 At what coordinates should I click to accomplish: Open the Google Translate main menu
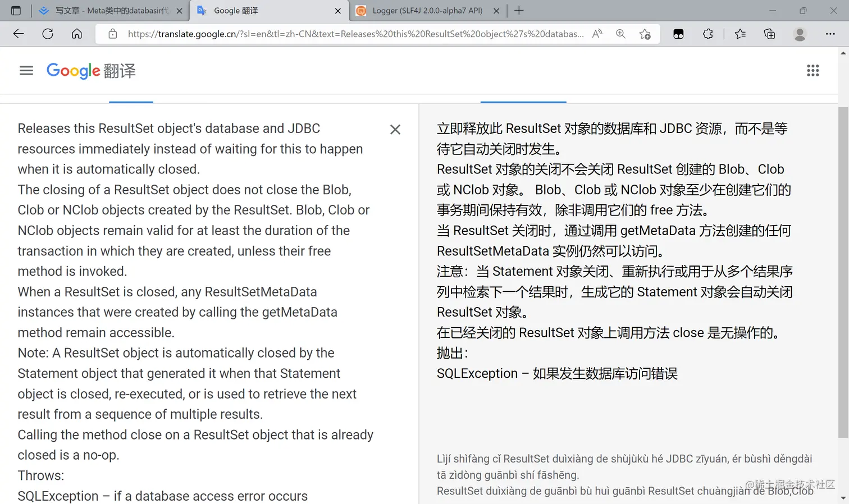tap(26, 71)
